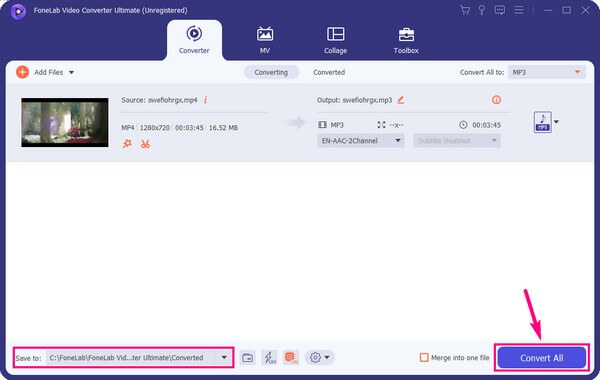Open the Convert All to MP3 dropdown
The width and height of the screenshot is (600, 380).
pos(547,72)
